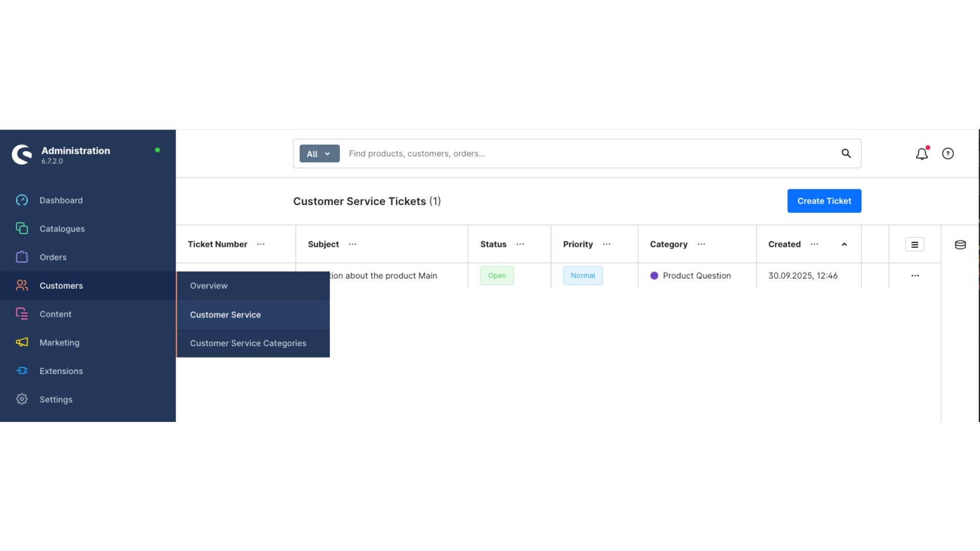Open Settings gear in the sidebar
Image resolution: width=980 pixels, height=551 pixels.
(x=22, y=399)
